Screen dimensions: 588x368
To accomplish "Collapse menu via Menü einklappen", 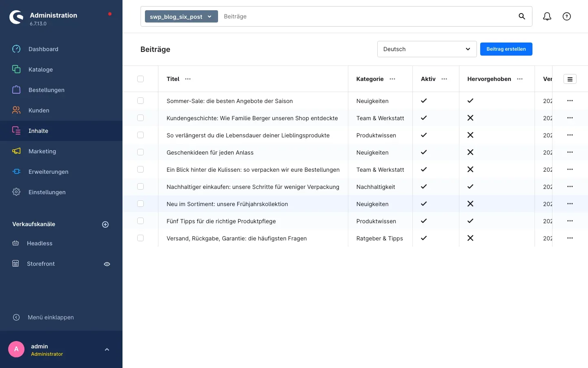I will (x=51, y=317).
